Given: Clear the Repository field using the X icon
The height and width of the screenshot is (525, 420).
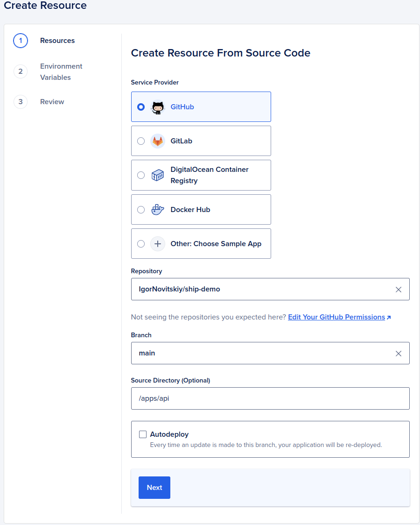Looking at the screenshot, I should tap(399, 289).
